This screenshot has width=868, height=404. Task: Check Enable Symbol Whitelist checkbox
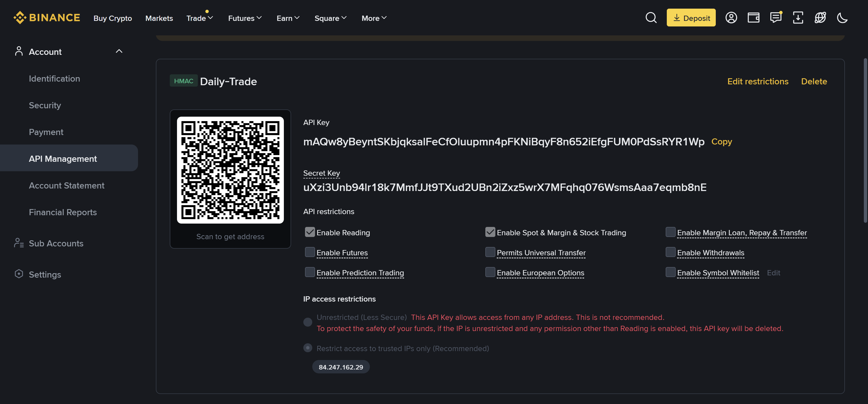pos(670,272)
